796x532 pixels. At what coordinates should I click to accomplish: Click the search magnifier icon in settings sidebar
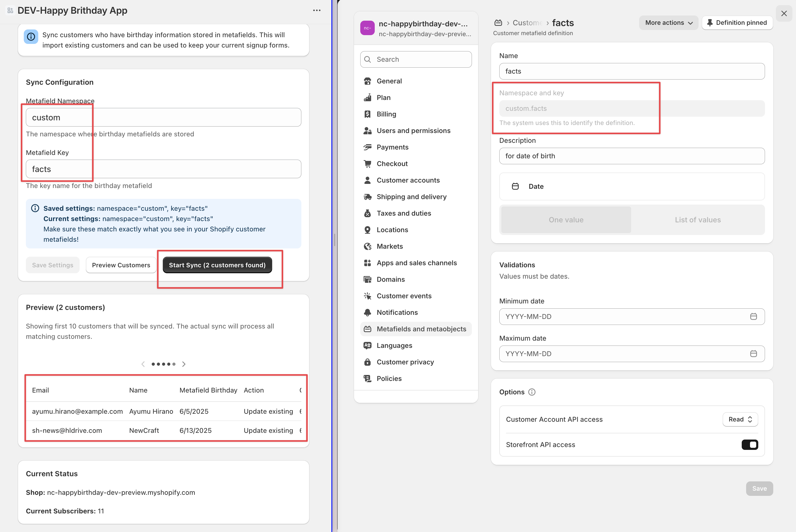tap(367, 59)
